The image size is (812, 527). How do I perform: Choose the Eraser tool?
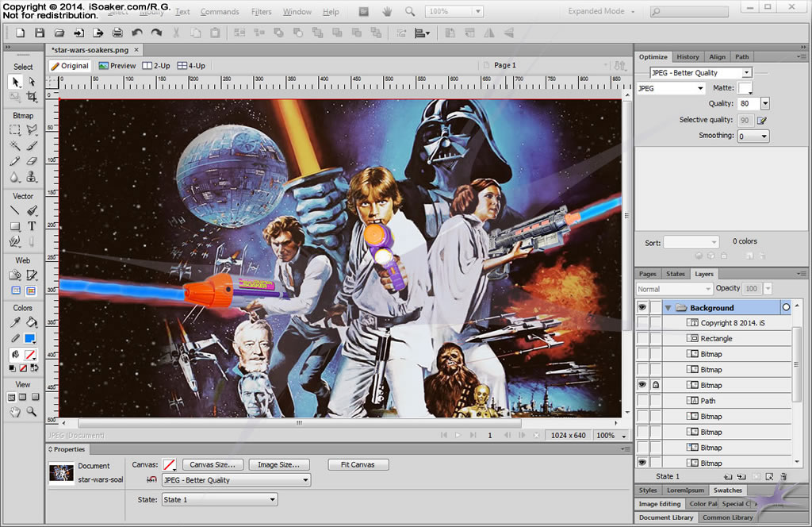[32, 161]
